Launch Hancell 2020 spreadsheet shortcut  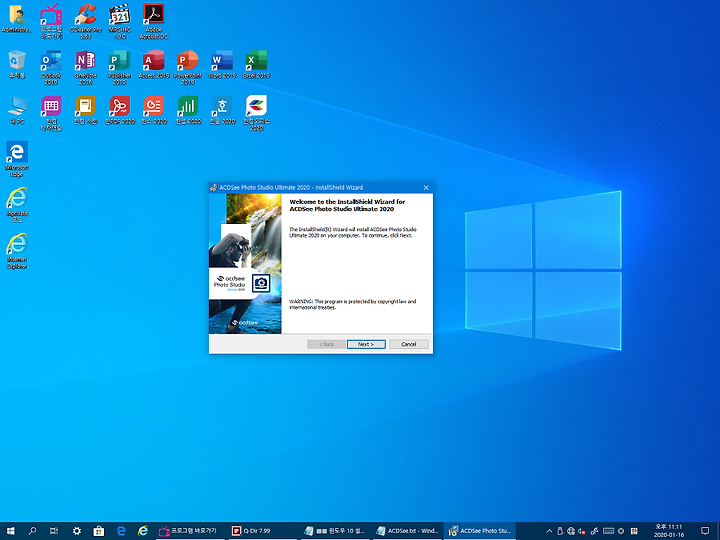pyautogui.click(x=188, y=110)
